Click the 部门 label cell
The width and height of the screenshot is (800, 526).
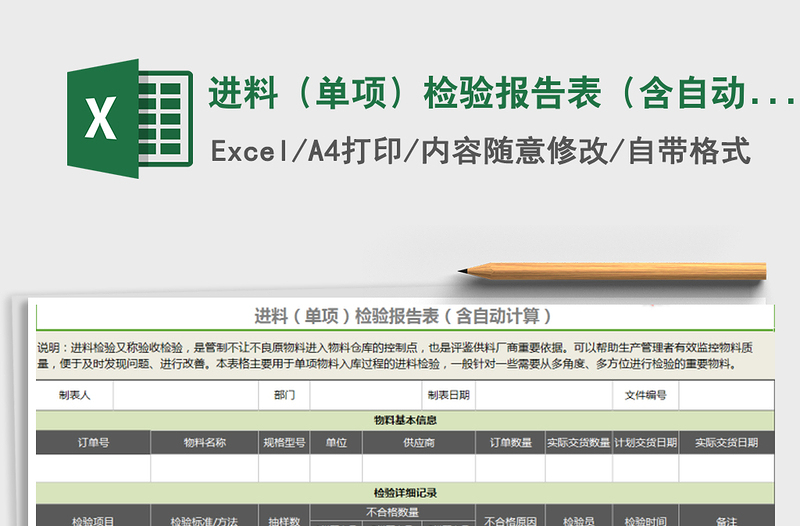click(x=284, y=395)
